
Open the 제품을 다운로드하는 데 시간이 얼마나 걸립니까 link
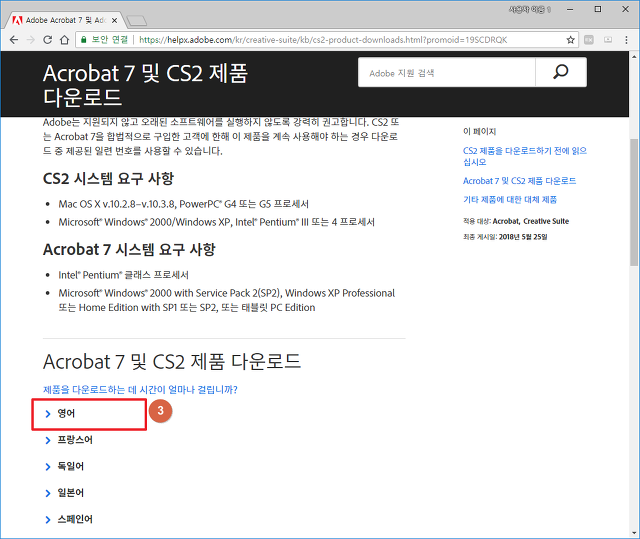(x=140, y=389)
